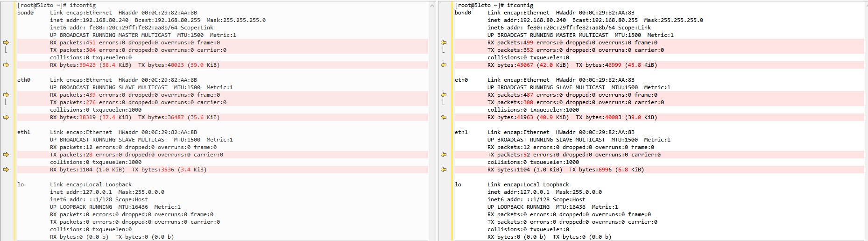Click 'TX bytes:3536 (3.4 KiB)' line text
This screenshot has height=241, width=868.
click(169, 170)
